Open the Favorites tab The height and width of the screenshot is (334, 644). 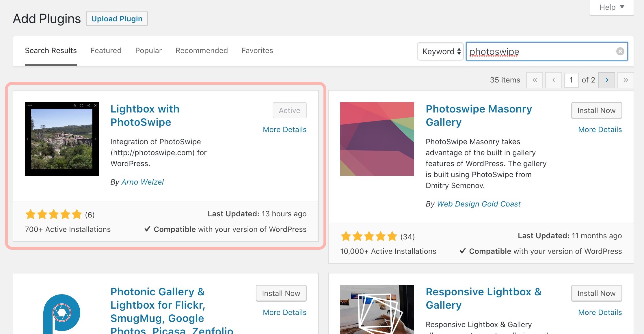tap(257, 50)
